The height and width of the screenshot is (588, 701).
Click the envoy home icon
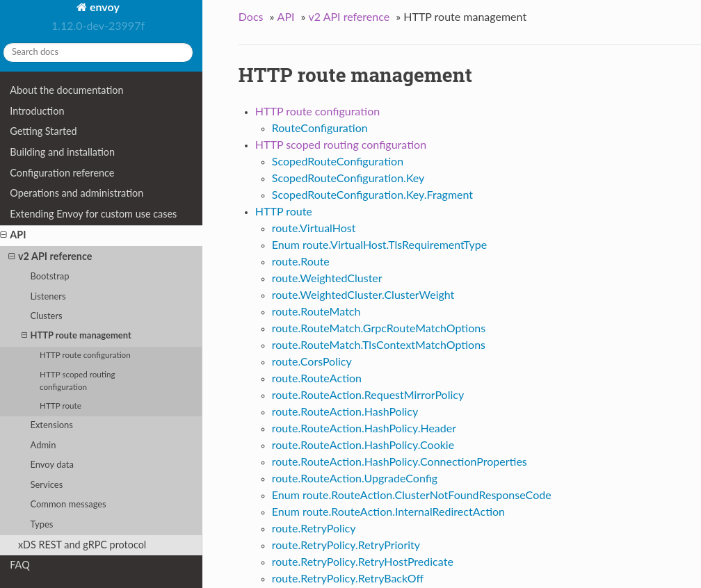click(x=81, y=7)
